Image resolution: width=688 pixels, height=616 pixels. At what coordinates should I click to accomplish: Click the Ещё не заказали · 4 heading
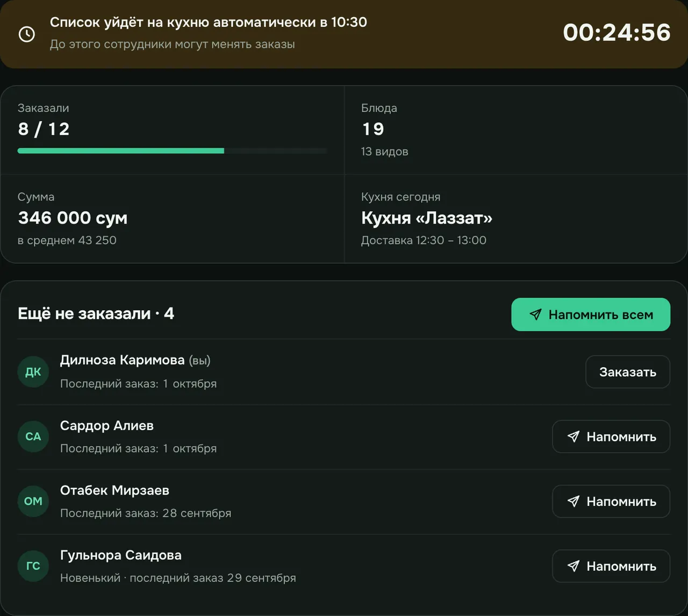coord(96,313)
